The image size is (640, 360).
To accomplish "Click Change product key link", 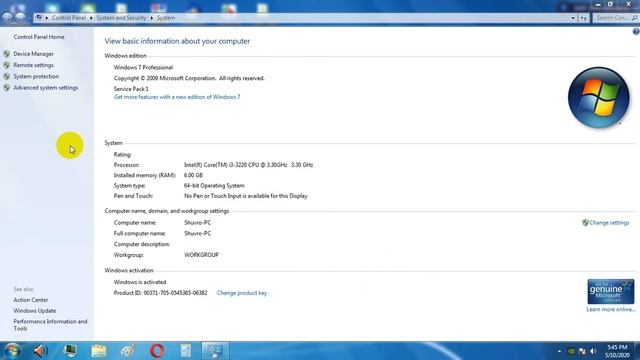I will click(x=242, y=293).
